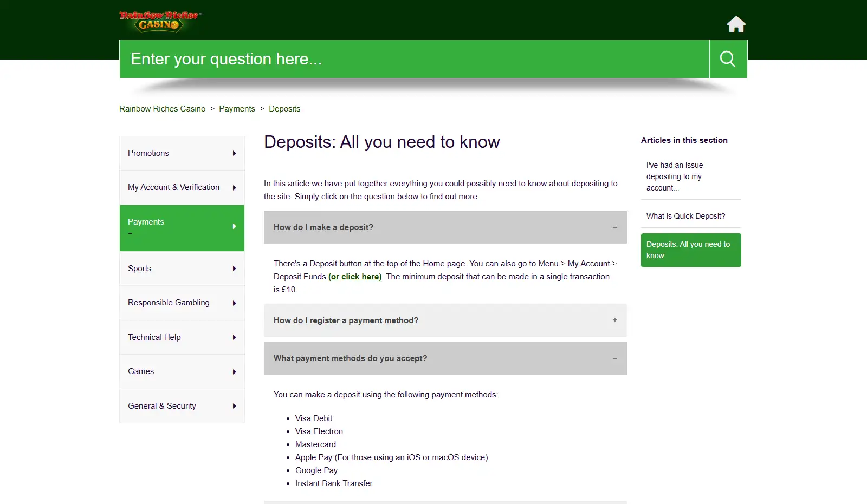867x504 pixels.
Task: Open Deposits breadcrumb link
Action: coord(284,109)
